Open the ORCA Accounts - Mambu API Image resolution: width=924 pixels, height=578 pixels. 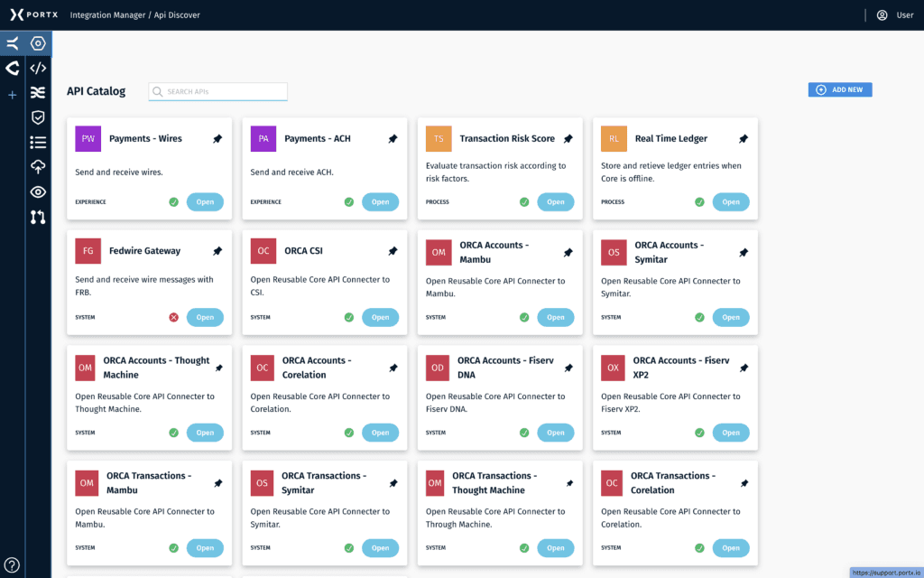(x=555, y=317)
